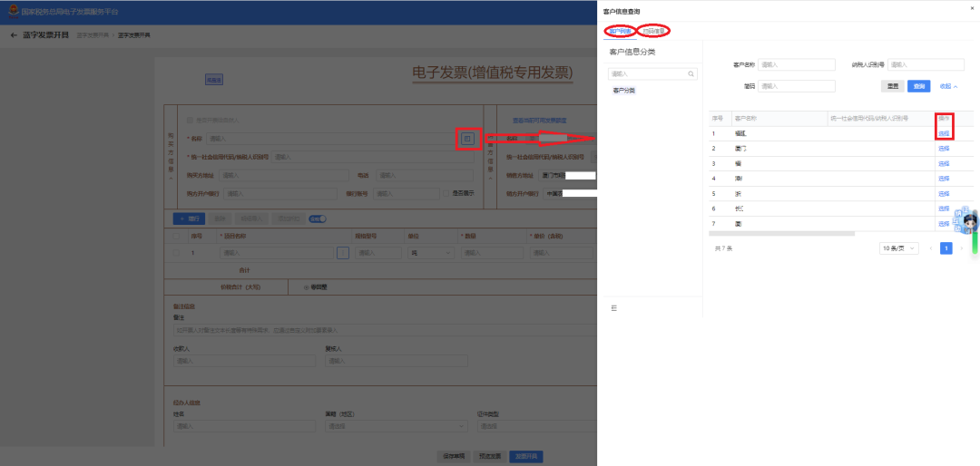Click the collapse menu icon at sidebar bottom

point(614,308)
